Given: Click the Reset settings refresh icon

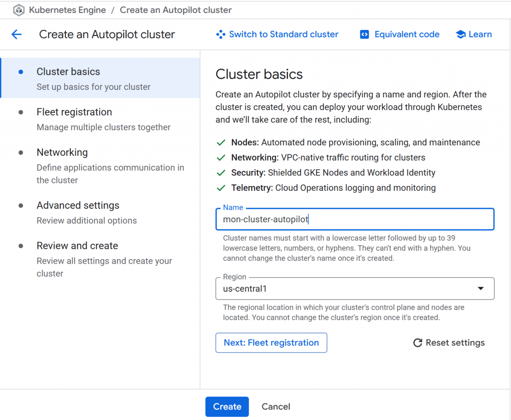Looking at the screenshot, I should point(418,343).
